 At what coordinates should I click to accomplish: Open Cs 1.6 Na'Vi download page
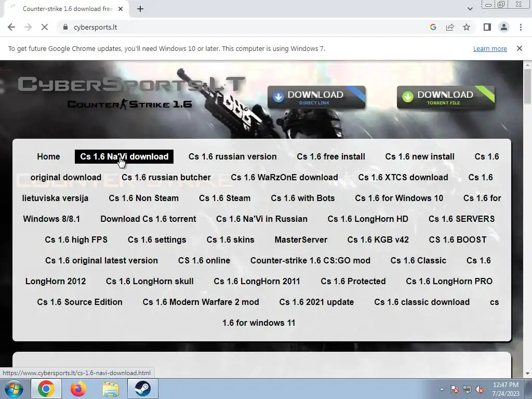tap(124, 156)
